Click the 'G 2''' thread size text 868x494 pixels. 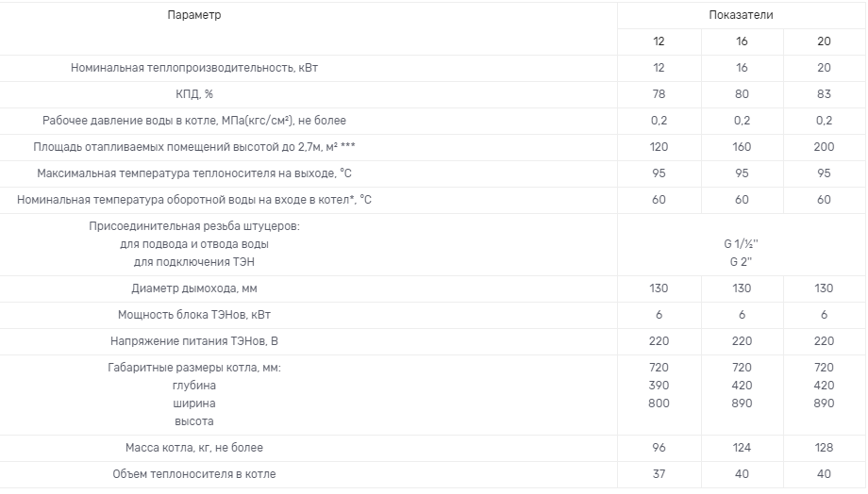(x=741, y=261)
